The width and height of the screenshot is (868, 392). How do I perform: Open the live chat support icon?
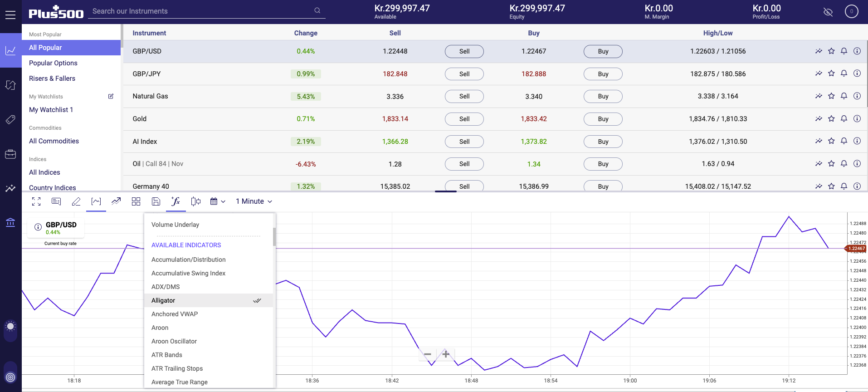click(x=10, y=377)
